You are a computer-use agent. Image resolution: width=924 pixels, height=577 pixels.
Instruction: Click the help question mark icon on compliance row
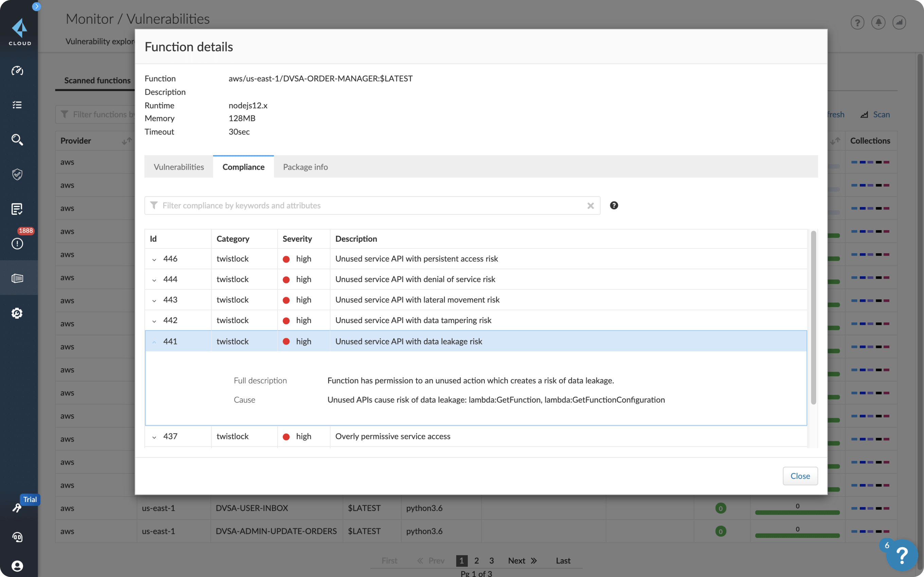pos(614,205)
